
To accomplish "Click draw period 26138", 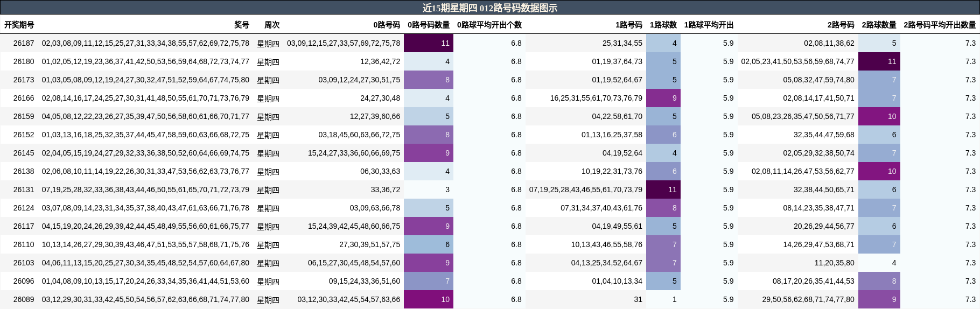I will tap(24, 171).
